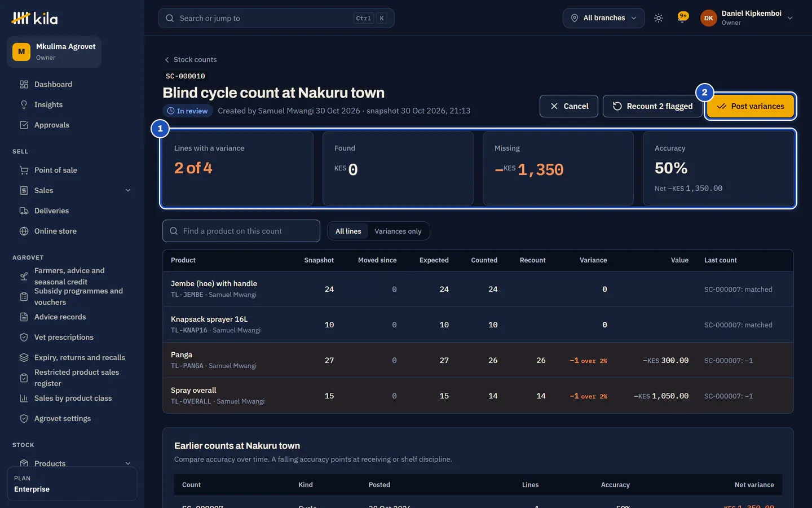
Task: Click the Search or jump to field
Action: click(276, 18)
